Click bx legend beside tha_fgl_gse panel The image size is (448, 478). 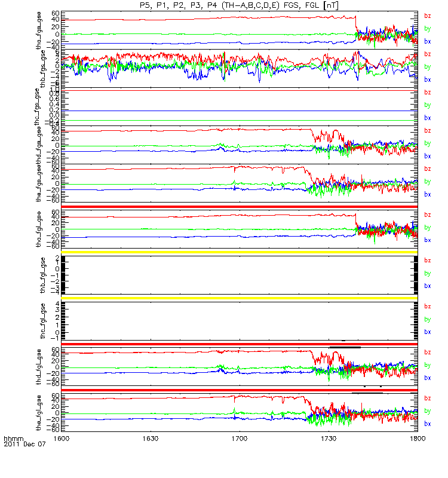[428, 240]
